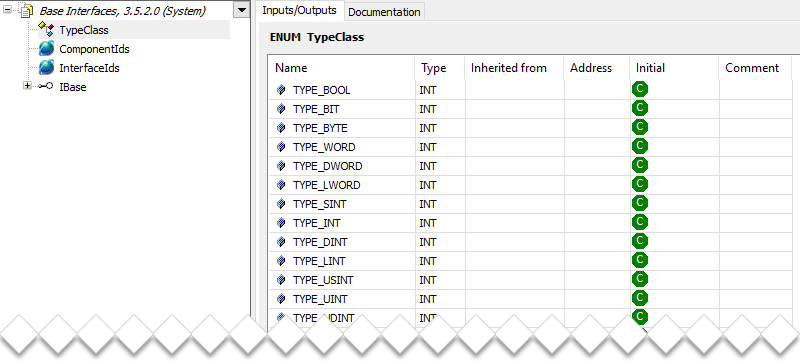Select the TYPE_LWORD name cell
This screenshot has height=362, width=800.
click(341, 185)
